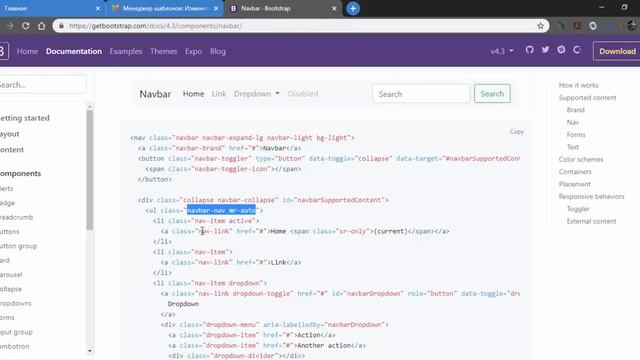Copy the code snippet with Copy button

point(517,131)
